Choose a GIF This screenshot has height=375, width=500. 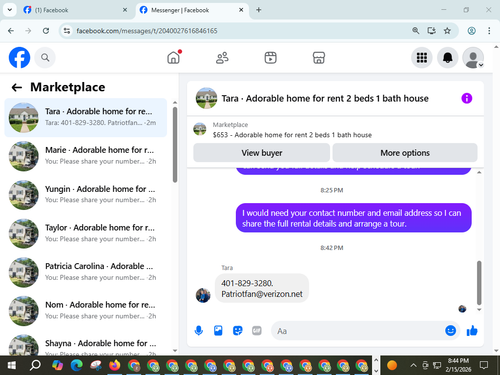[257, 331]
